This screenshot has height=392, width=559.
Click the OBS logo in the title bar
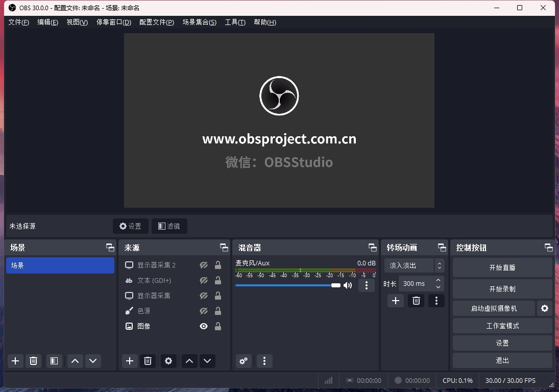(x=12, y=8)
